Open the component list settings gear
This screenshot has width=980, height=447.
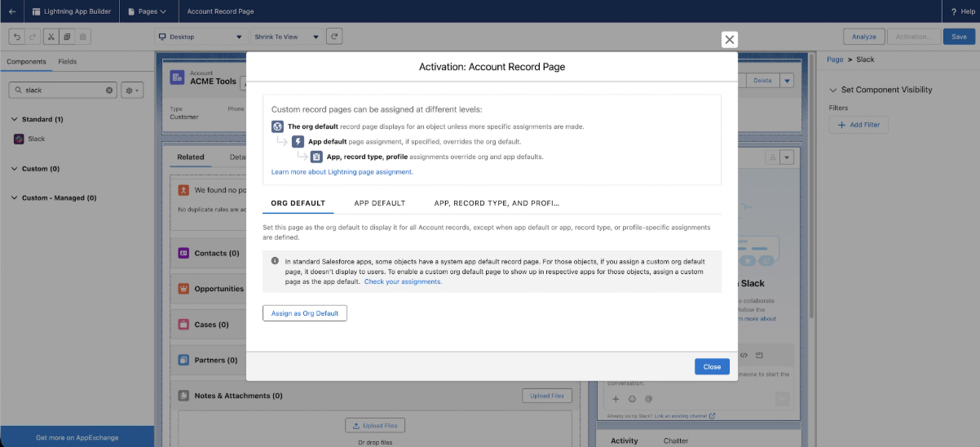pos(132,91)
